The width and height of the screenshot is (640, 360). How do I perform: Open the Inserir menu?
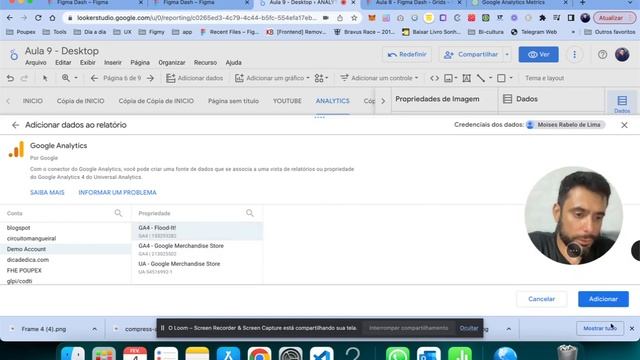[x=113, y=62]
